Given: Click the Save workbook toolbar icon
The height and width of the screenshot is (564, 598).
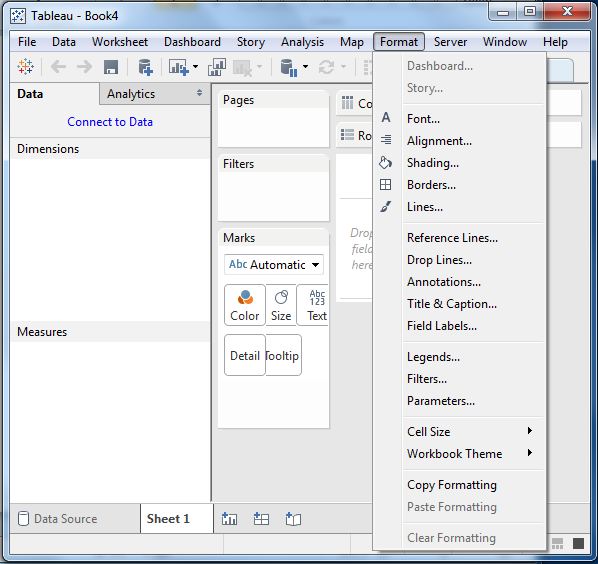Looking at the screenshot, I should point(111,67).
